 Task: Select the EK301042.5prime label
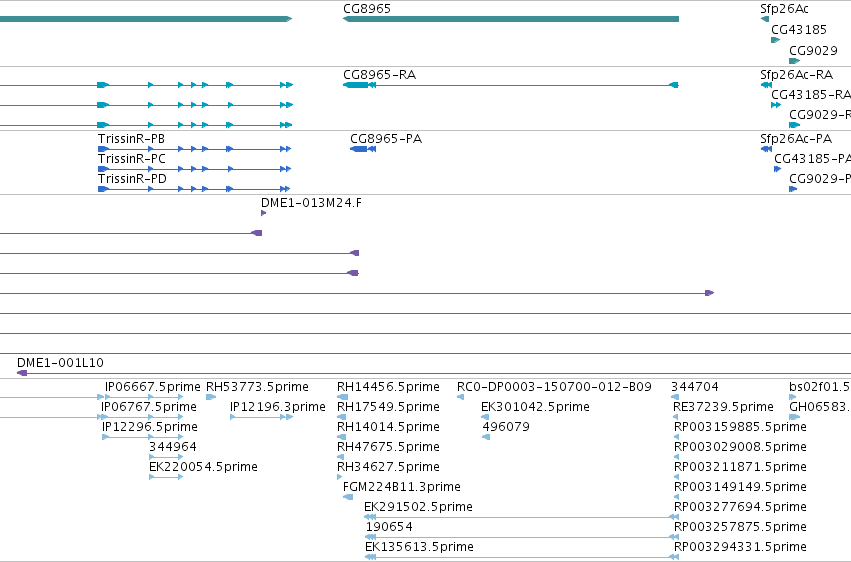point(535,407)
